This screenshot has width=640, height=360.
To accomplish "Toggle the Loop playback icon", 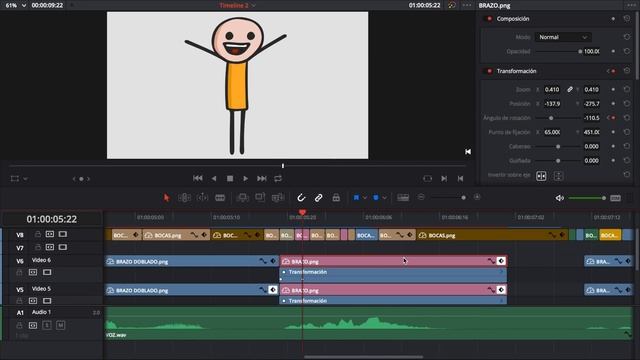I will coord(278,178).
